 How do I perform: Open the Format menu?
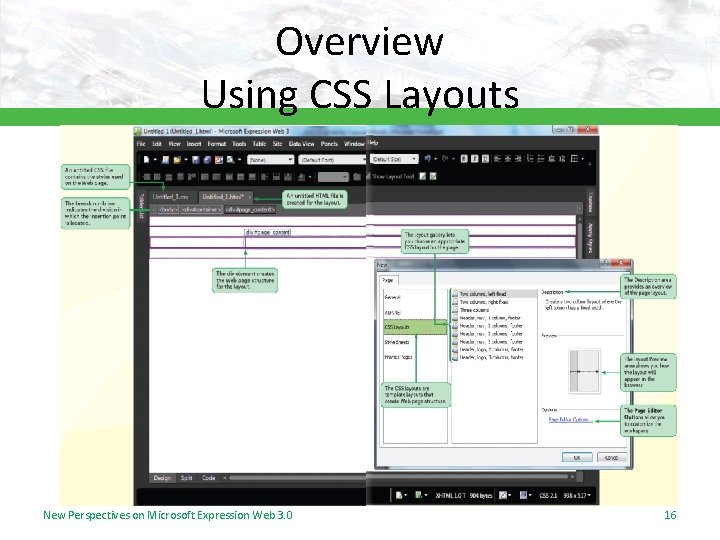tap(216, 144)
